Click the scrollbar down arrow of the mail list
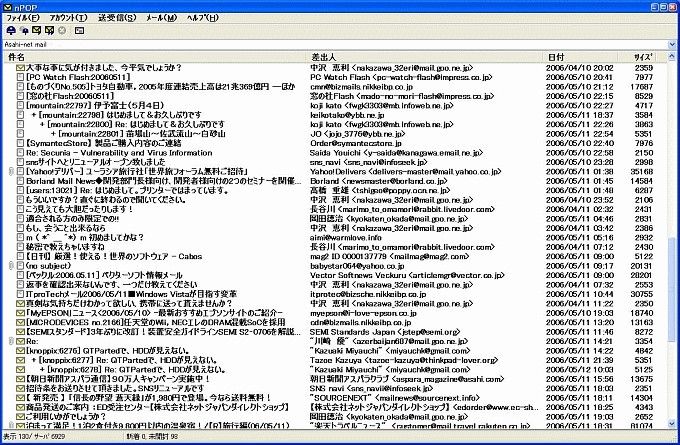 (x=672, y=424)
